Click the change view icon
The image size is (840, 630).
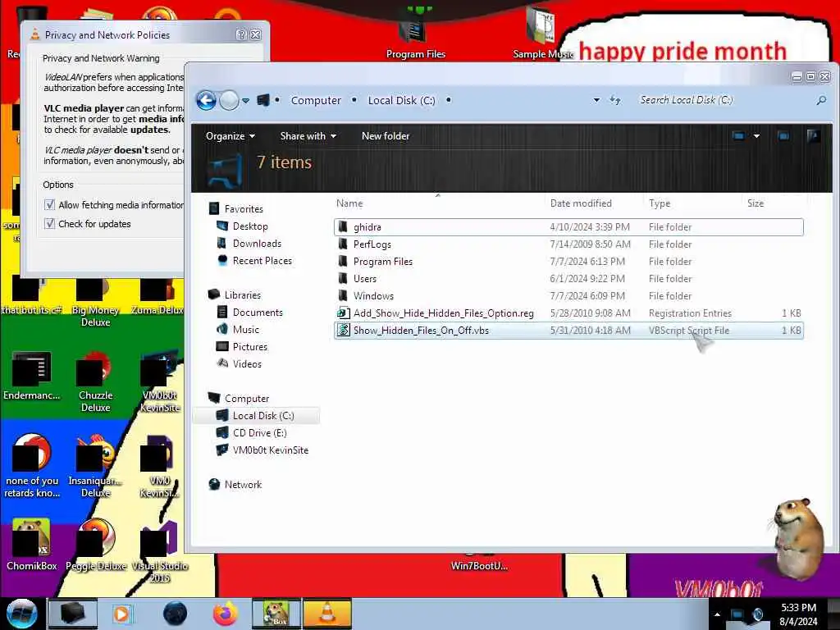pyautogui.click(x=738, y=136)
